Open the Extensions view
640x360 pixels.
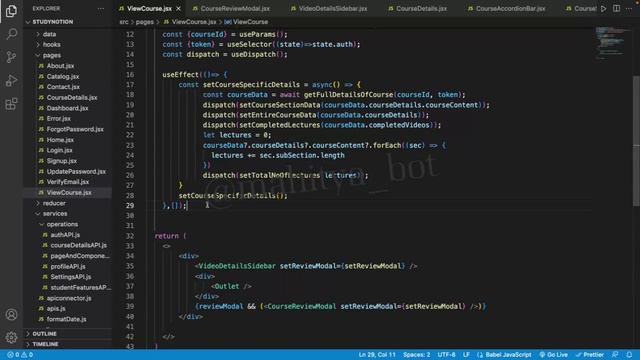click(x=11, y=104)
